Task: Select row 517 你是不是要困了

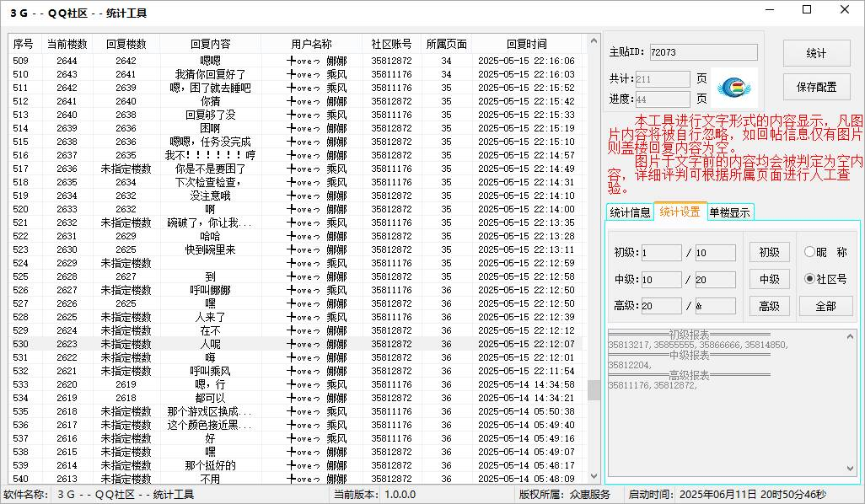Action: click(x=294, y=169)
